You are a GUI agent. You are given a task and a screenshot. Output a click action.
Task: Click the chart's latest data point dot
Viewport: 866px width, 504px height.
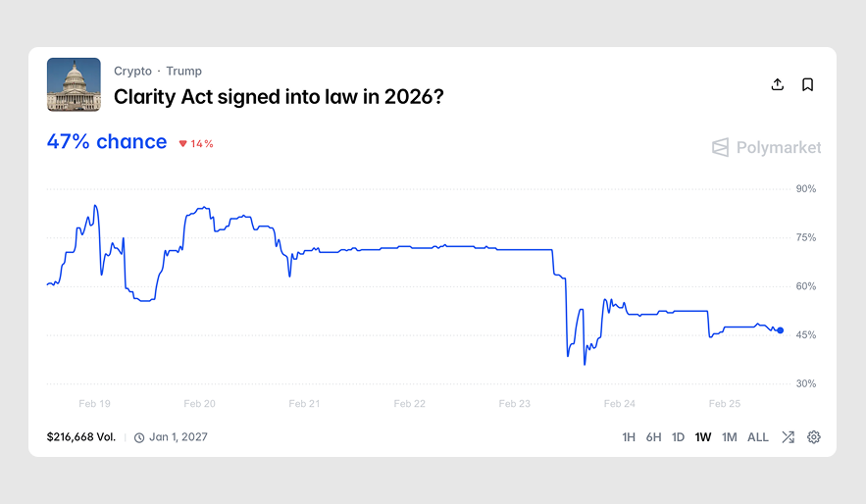click(x=780, y=330)
